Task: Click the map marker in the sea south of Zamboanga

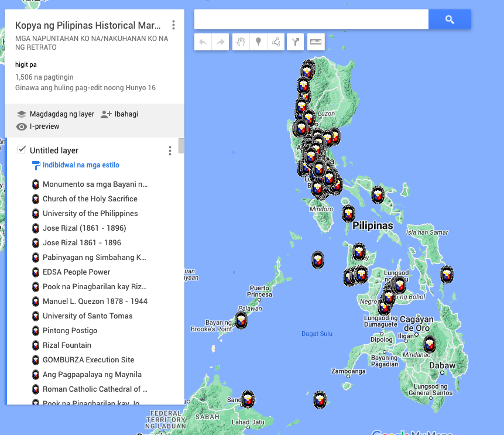Action: [x=320, y=400]
